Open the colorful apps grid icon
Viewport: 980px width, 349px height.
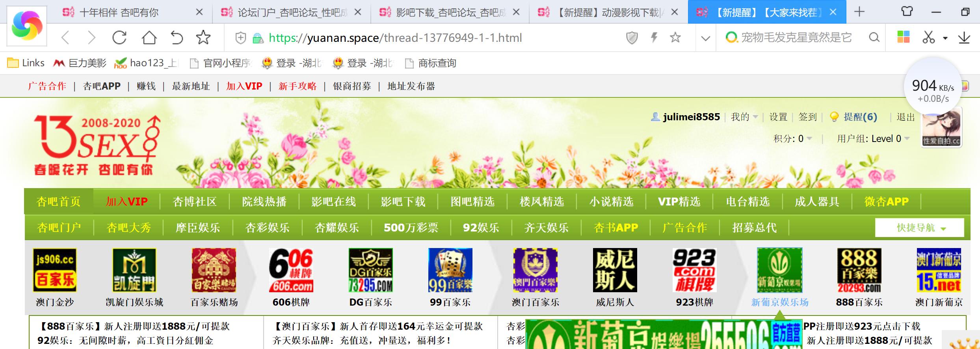[903, 37]
